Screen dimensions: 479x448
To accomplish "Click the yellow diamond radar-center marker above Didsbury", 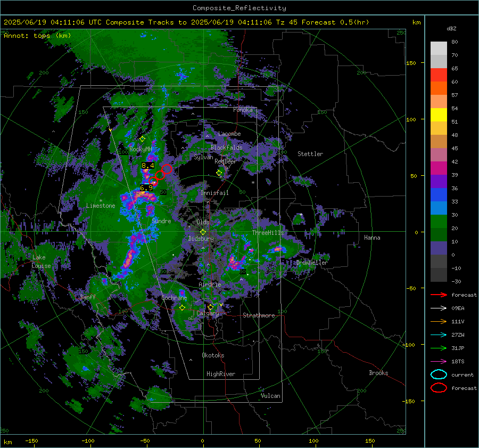I will pyautogui.click(x=203, y=232).
